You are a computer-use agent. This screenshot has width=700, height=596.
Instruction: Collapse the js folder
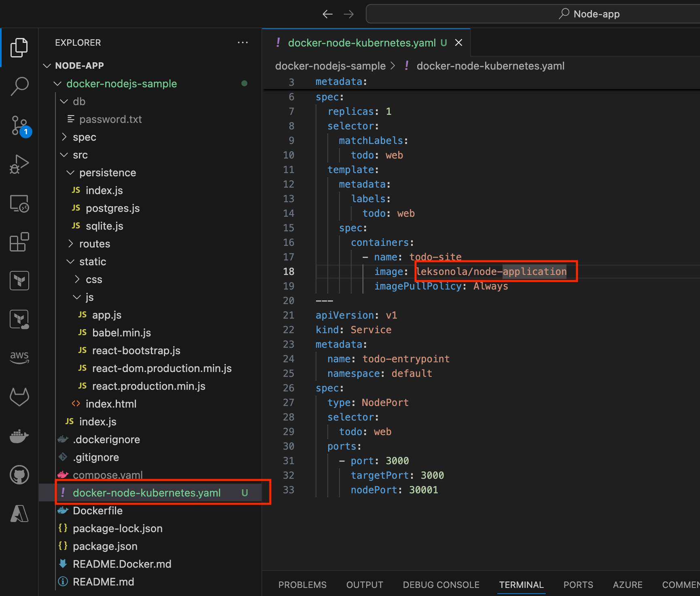tap(77, 297)
